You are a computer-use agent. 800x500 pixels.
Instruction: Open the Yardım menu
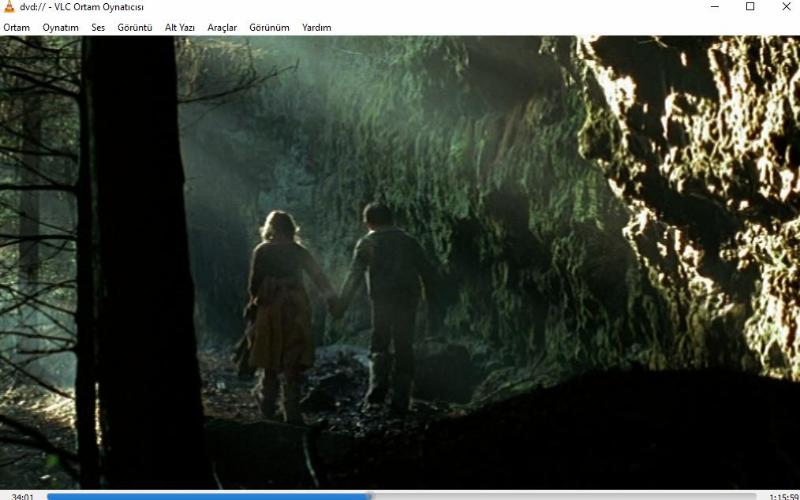[x=316, y=28]
